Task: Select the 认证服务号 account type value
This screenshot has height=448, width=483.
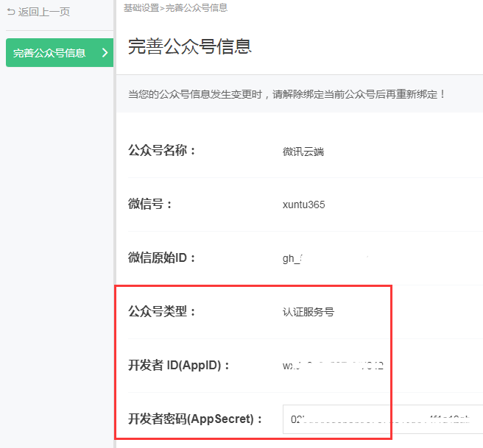Action: (x=309, y=312)
